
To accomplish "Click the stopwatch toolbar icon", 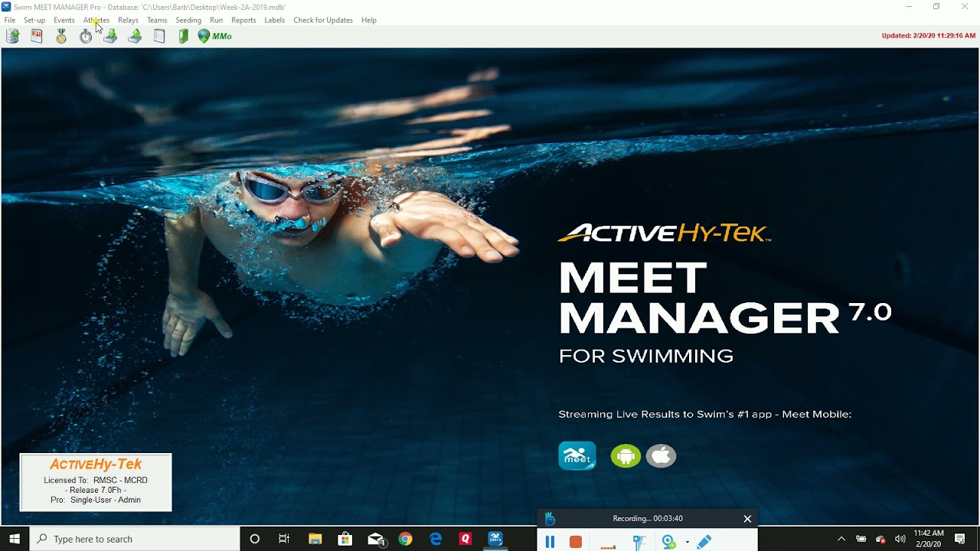I will tap(86, 36).
